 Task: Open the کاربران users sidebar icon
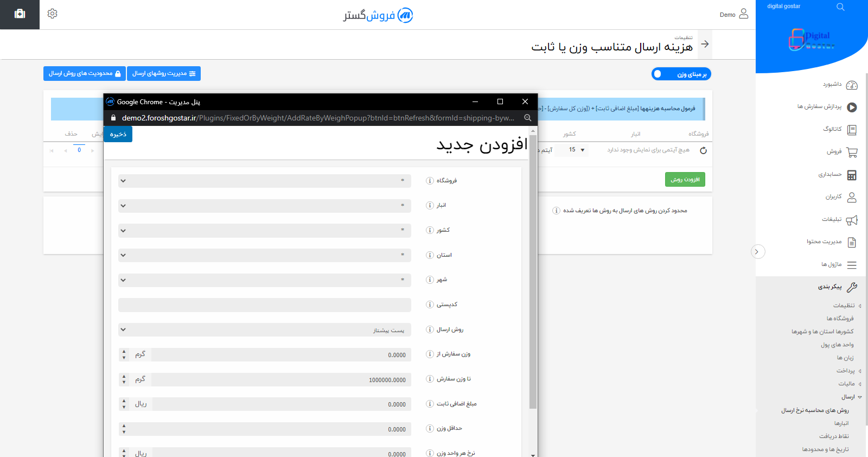pos(852,198)
